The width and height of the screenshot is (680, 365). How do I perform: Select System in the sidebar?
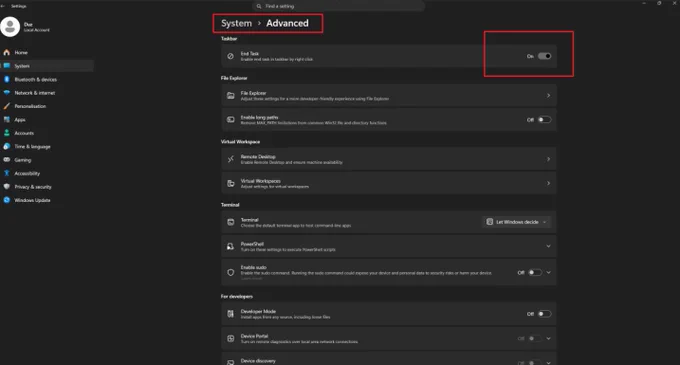47,66
